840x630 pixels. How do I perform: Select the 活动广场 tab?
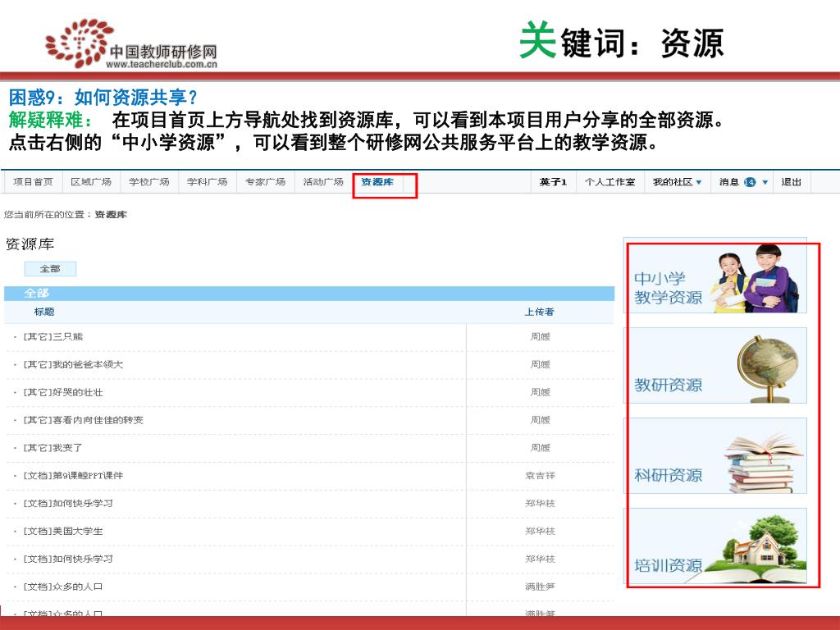click(323, 182)
